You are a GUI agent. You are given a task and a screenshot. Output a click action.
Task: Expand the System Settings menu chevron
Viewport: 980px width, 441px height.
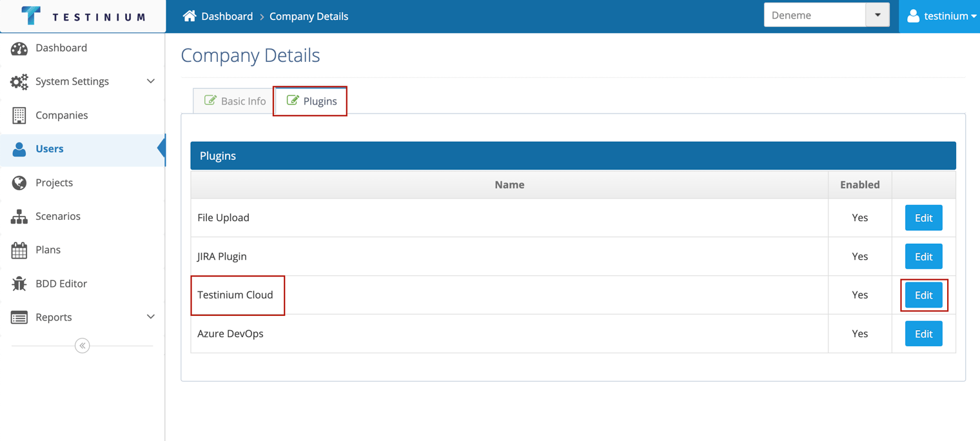click(151, 81)
